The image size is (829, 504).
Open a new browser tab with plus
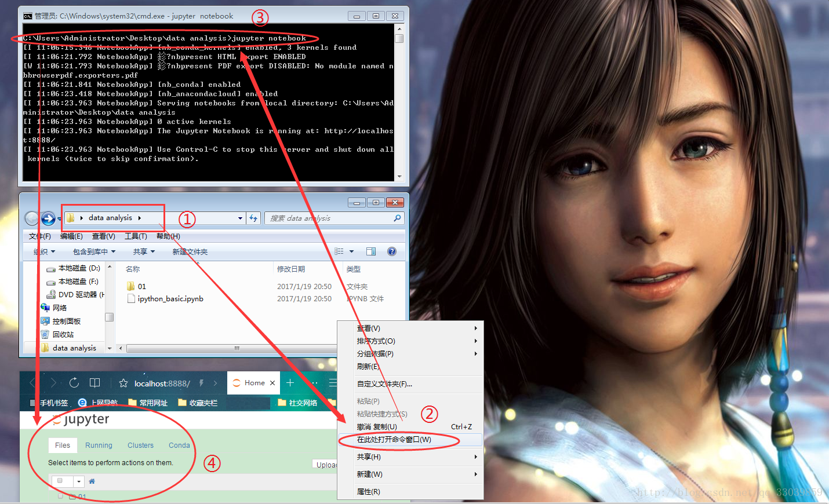pyautogui.click(x=290, y=383)
